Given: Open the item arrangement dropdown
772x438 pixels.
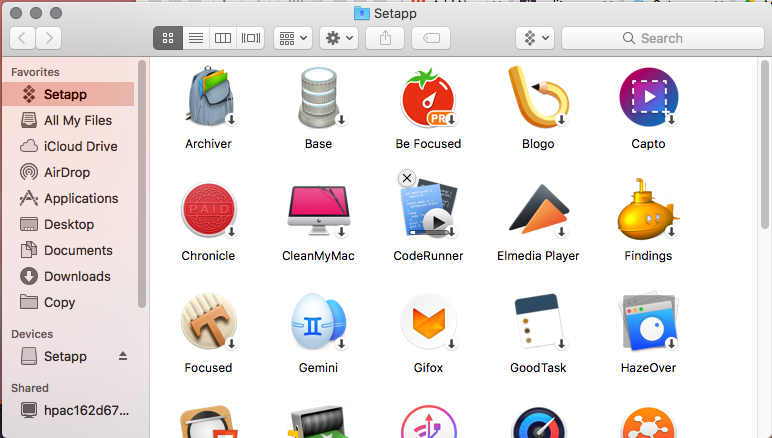Looking at the screenshot, I should [x=294, y=38].
